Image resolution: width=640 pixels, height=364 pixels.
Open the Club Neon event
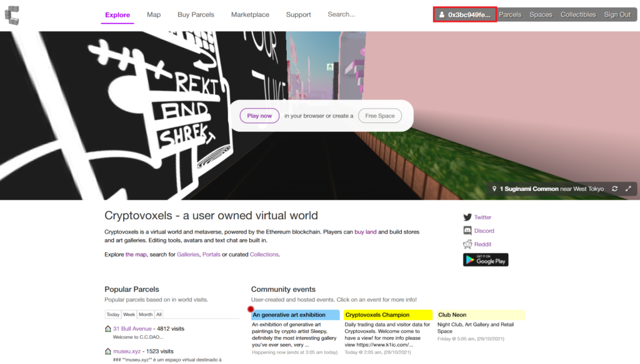[x=481, y=315]
